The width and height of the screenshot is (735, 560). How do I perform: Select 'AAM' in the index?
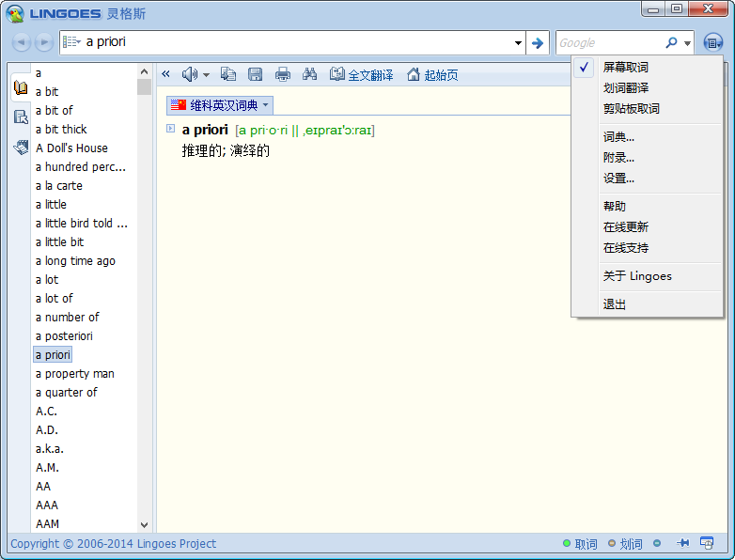tap(47, 524)
